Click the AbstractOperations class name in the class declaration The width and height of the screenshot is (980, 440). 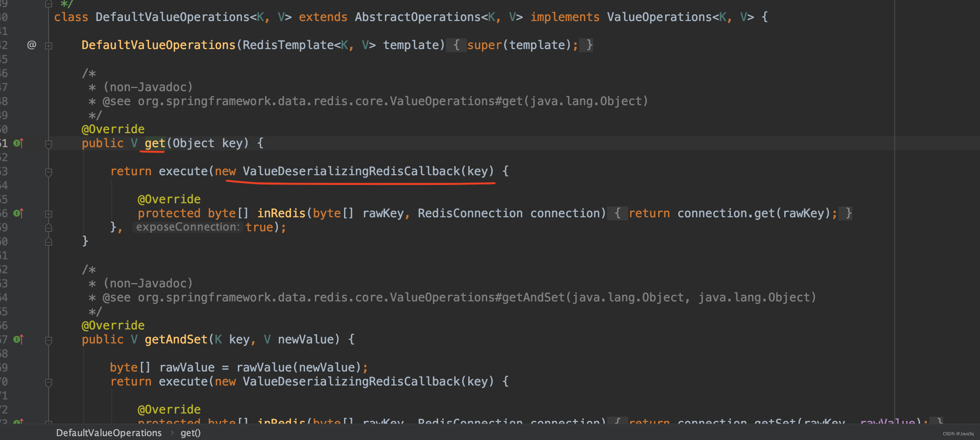(x=417, y=17)
